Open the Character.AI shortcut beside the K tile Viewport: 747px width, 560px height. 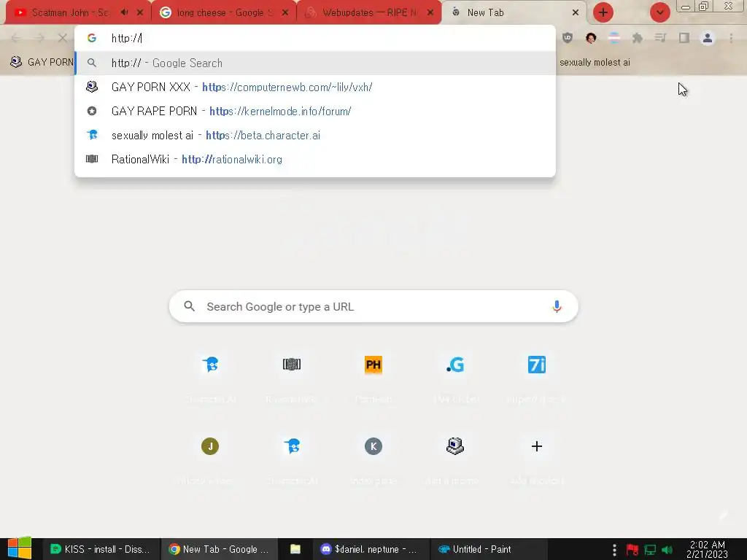coord(292,446)
